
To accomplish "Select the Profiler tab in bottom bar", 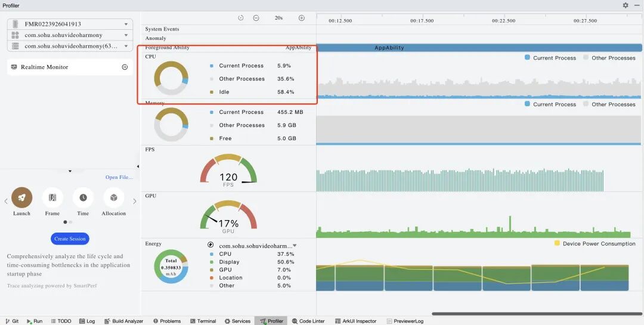I will coord(271,321).
